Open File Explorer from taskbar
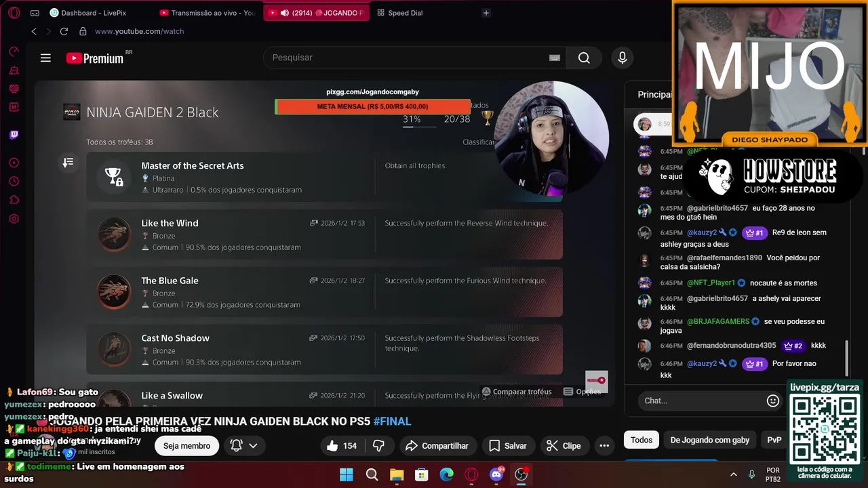This screenshot has height=488, width=868. [397, 474]
